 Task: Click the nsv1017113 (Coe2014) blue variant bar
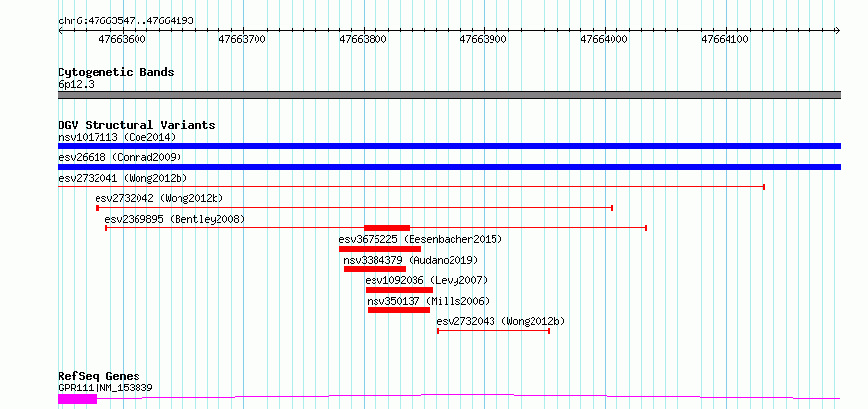(449, 146)
